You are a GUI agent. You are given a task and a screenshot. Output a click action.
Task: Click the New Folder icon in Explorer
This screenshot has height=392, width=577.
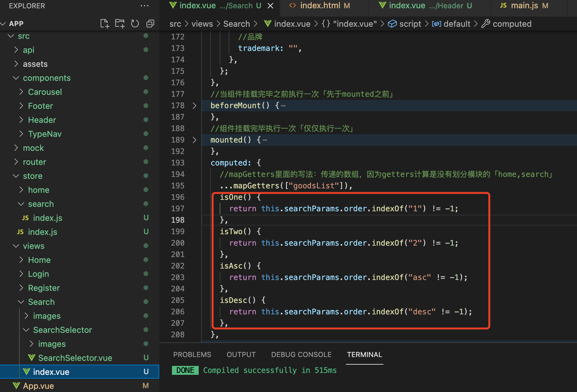(120, 24)
